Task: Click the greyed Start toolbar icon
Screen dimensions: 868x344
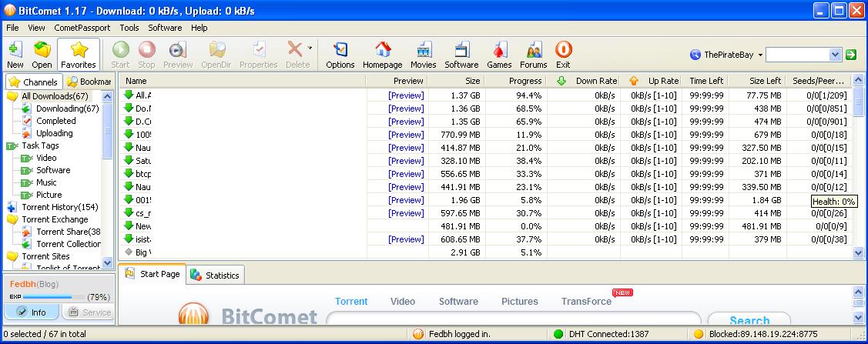Action: 120,50
